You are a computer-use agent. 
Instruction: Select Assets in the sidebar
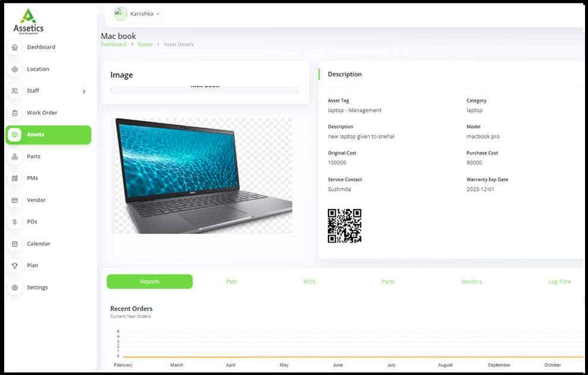[48, 135]
